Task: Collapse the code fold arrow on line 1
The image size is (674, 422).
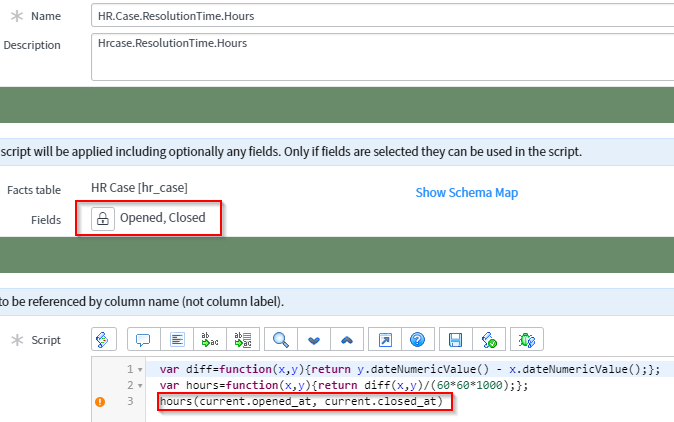Action: [x=140, y=370]
